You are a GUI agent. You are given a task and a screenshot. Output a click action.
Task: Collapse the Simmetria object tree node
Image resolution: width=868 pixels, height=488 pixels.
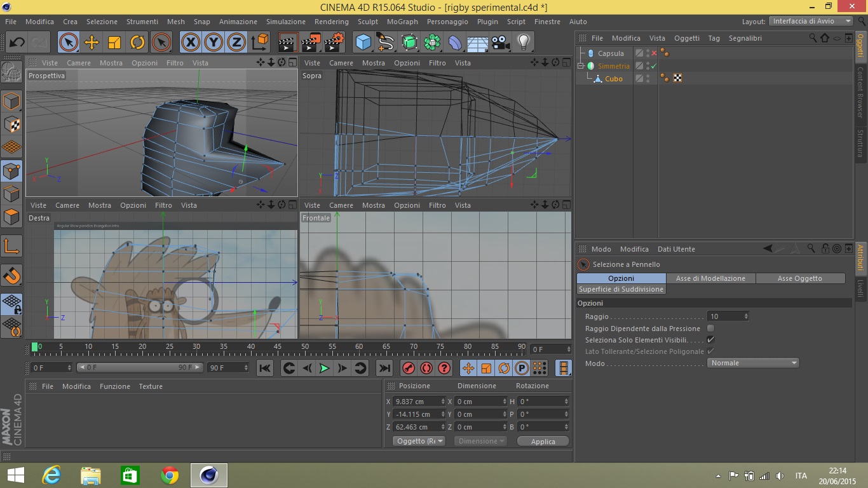pos(580,66)
